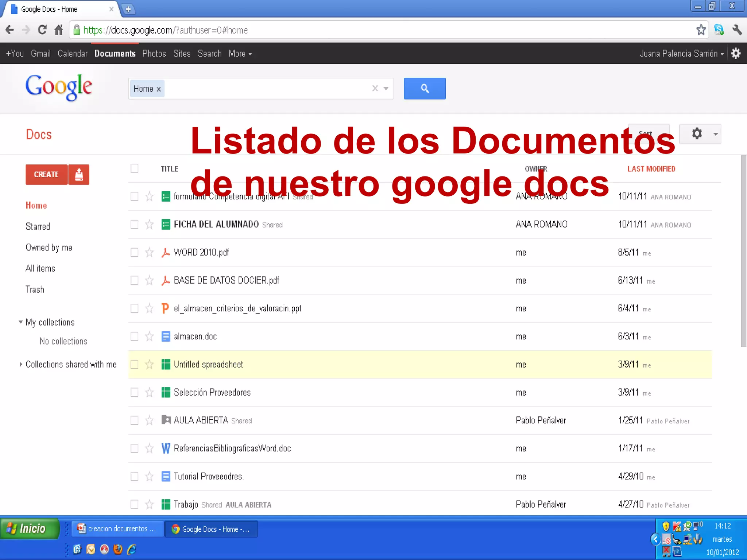Star the Untitled spreadsheet row

click(x=149, y=364)
